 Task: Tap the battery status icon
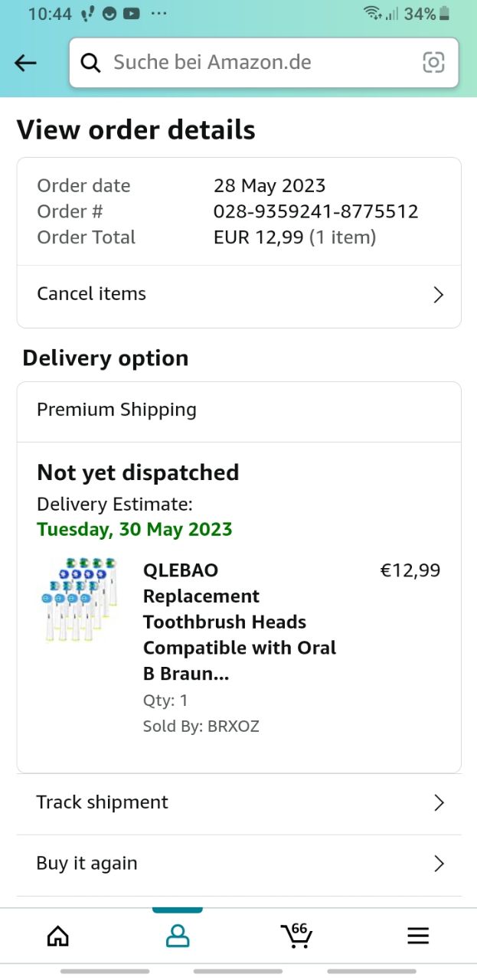(x=445, y=14)
